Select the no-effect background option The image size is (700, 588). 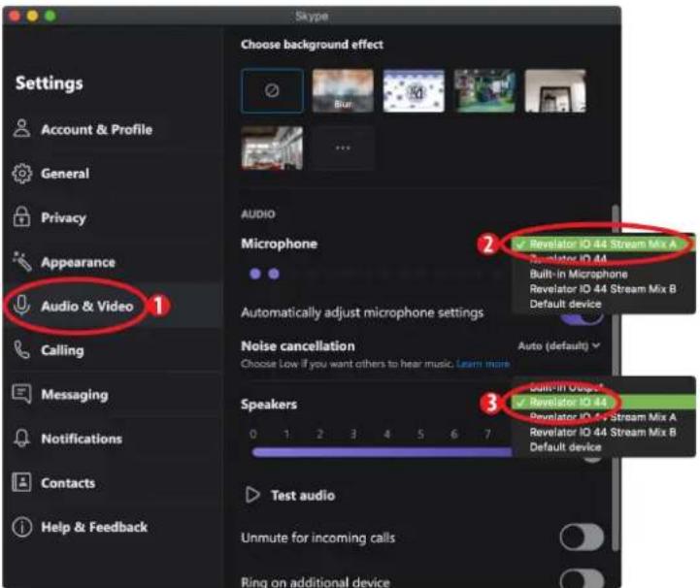click(272, 90)
